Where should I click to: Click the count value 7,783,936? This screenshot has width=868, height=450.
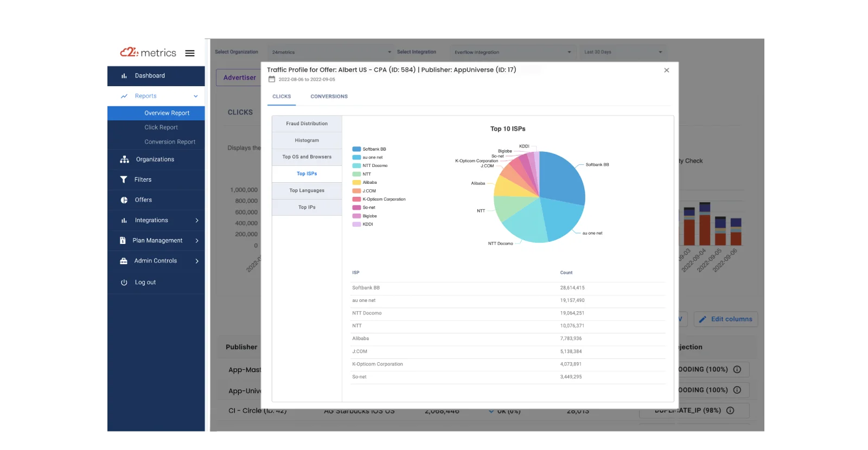pyautogui.click(x=571, y=339)
